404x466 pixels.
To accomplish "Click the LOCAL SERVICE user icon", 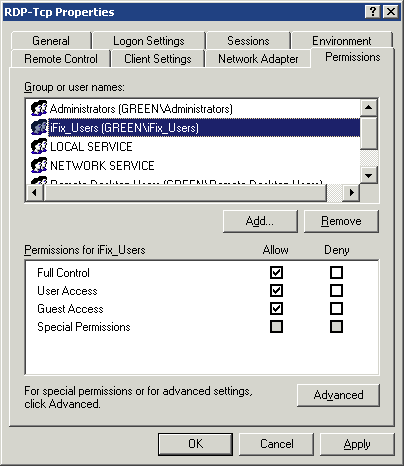I will 39,146.
